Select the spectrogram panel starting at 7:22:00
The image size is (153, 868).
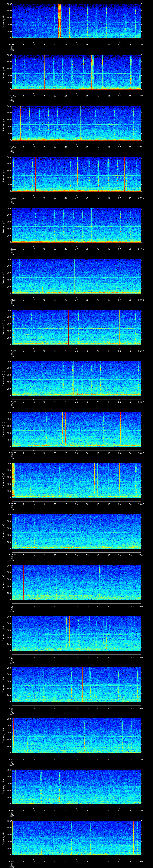tap(76, 327)
